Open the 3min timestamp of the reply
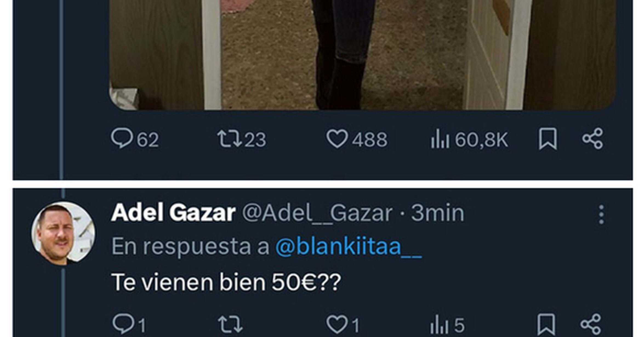644x337 pixels. pyautogui.click(x=437, y=213)
